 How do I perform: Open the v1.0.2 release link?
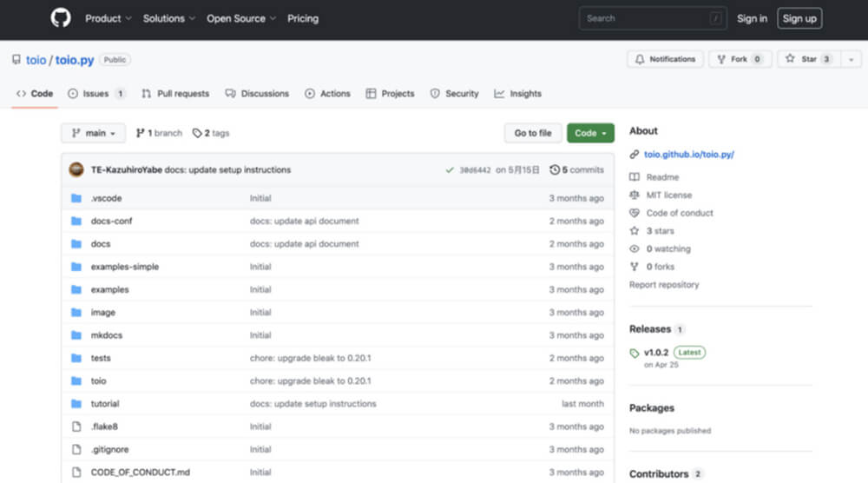click(656, 353)
